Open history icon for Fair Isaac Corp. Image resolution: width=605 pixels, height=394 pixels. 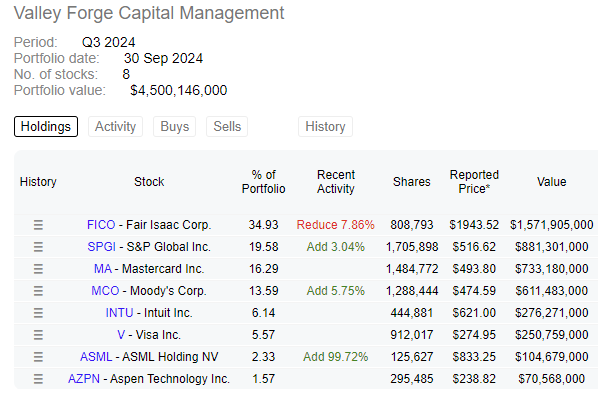pos(38,225)
